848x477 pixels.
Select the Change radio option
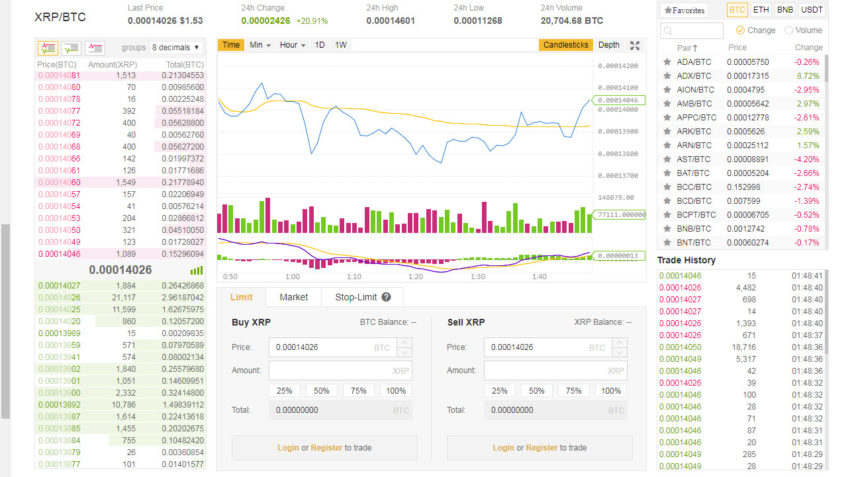741,31
